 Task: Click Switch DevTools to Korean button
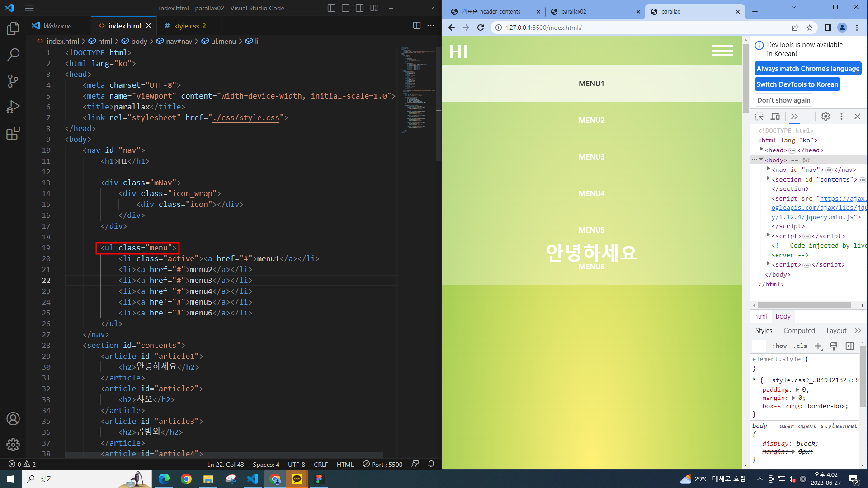[x=797, y=84]
